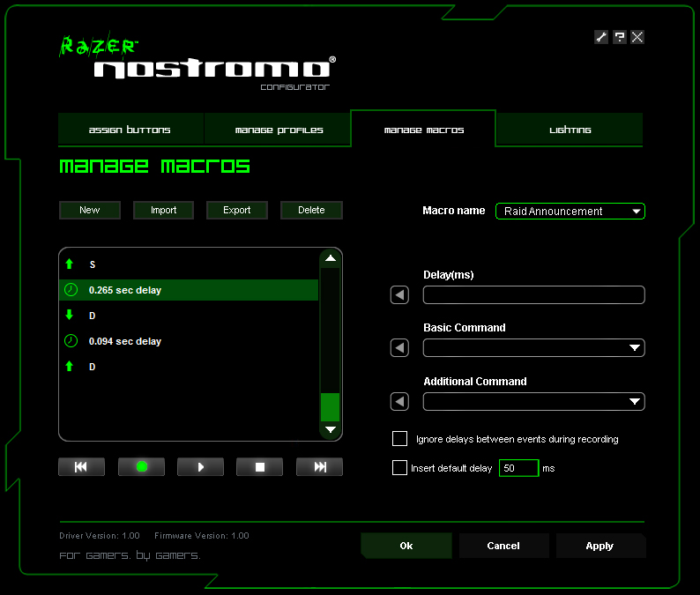Click the Cancel button
The height and width of the screenshot is (595, 700).
point(503,546)
